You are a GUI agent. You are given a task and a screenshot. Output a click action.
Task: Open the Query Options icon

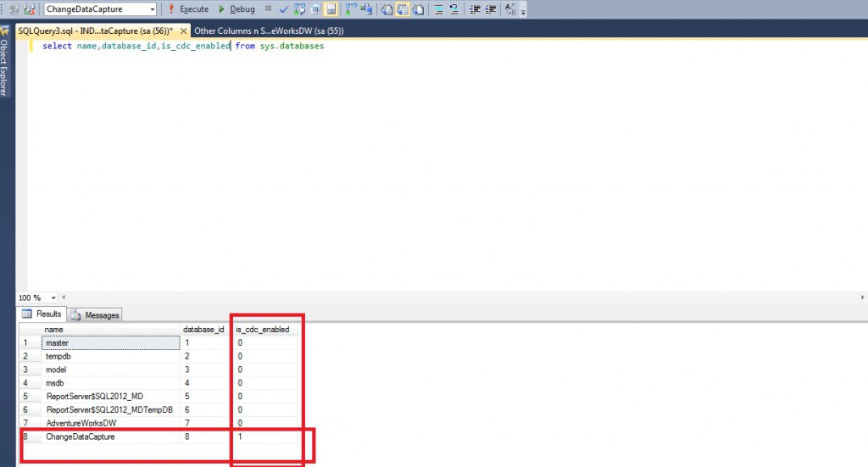[x=314, y=9]
